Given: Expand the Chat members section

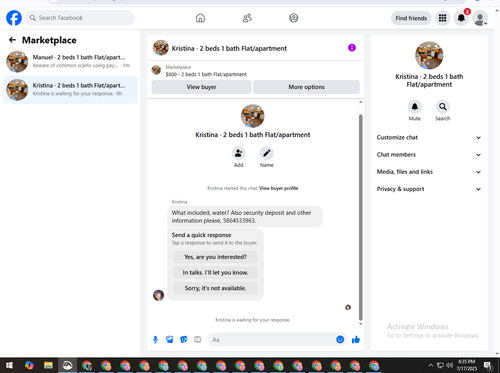Looking at the screenshot, I should (429, 155).
